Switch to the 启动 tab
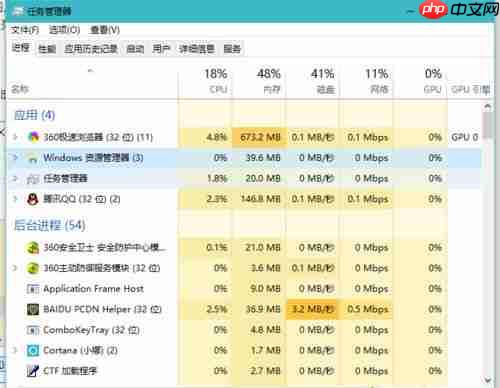 point(135,49)
